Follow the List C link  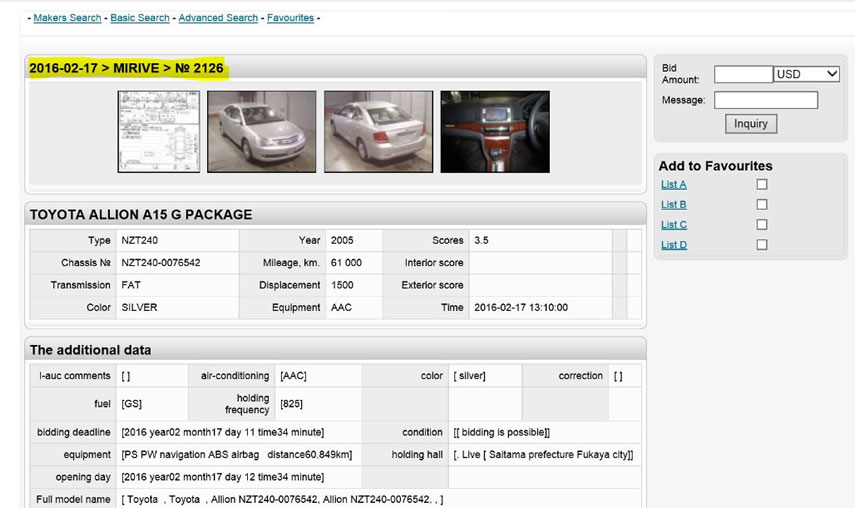(x=673, y=225)
